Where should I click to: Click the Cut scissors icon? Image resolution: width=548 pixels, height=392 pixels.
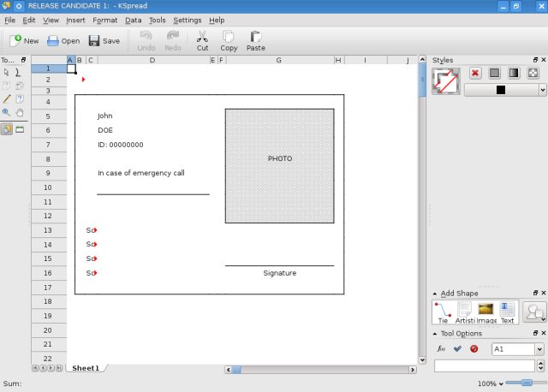click(202, 37)
